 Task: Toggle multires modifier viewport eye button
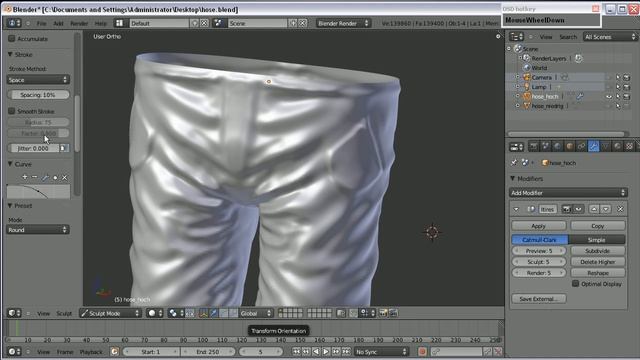(578, 209)
